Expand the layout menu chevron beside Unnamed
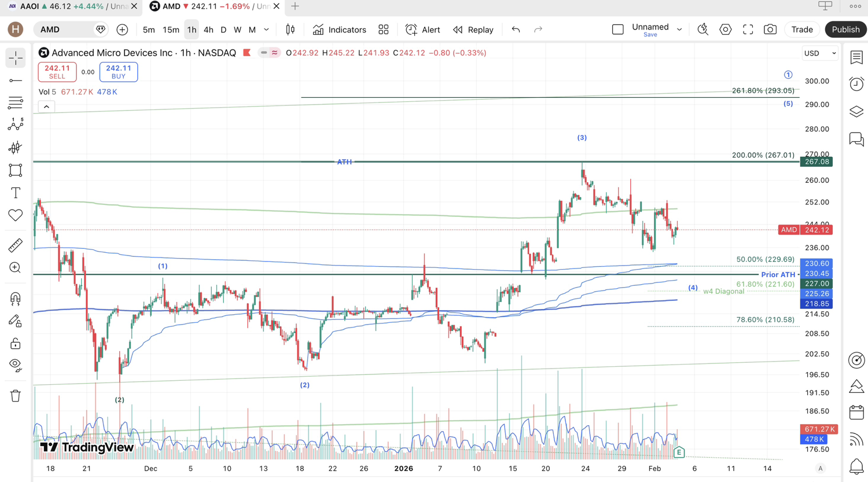Image resolution: width=868 pixels, height=482 pixels. (x=679, y=30)
